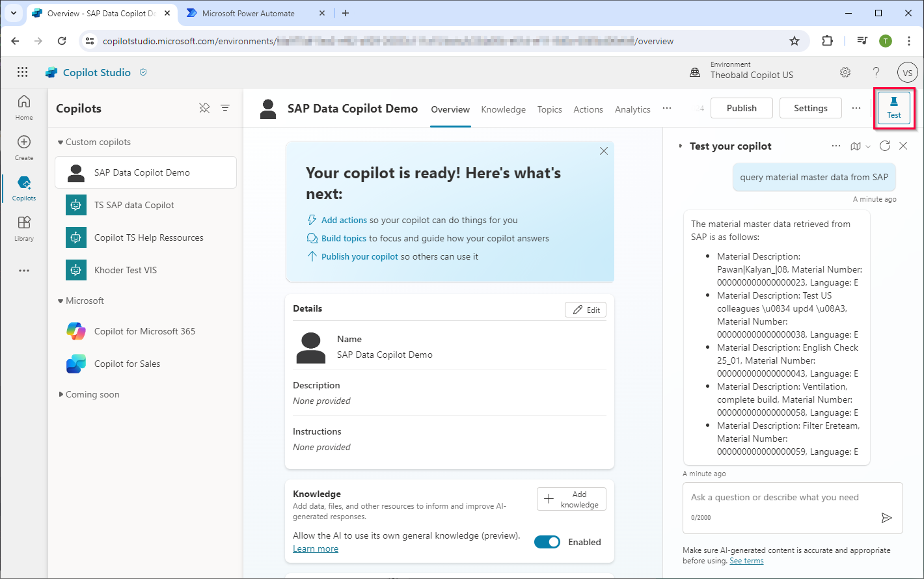Collapse the Microsoft group
Image resolution: width=924 pixels, height=579 pixels.
click(61, 301)
